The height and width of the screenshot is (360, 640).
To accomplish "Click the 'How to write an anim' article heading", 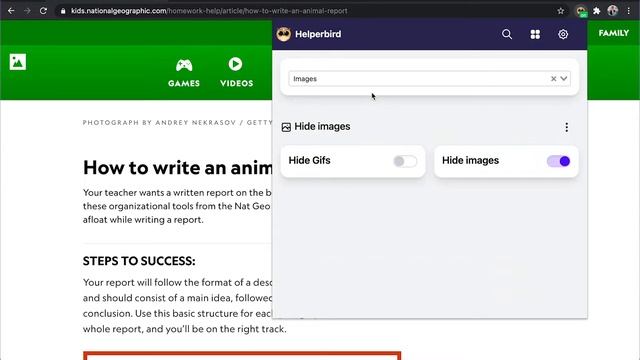I will click(178, 168).
